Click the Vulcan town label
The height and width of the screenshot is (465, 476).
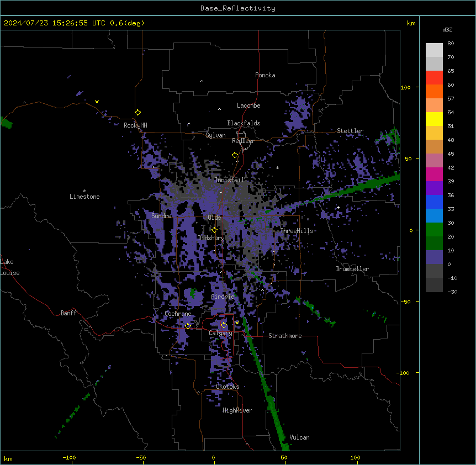[300, 437]
